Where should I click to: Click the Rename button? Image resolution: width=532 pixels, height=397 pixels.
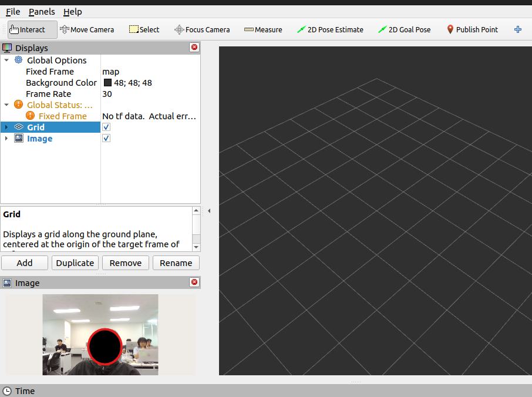(176, 263)
